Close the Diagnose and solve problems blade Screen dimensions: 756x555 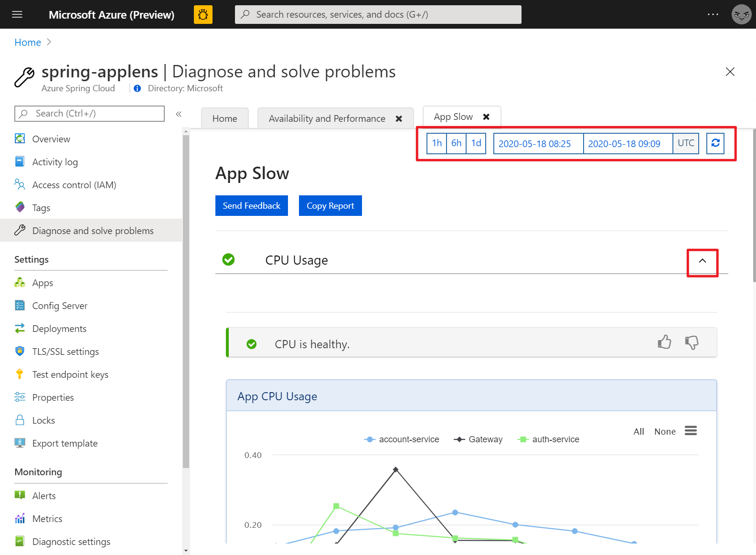click(x=730, y=72)
